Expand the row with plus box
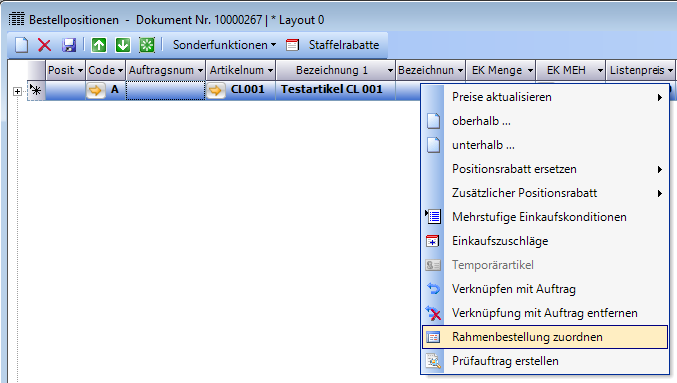Image resolution: width=677 pixels, height=383 pixels. tap(17, 91)
